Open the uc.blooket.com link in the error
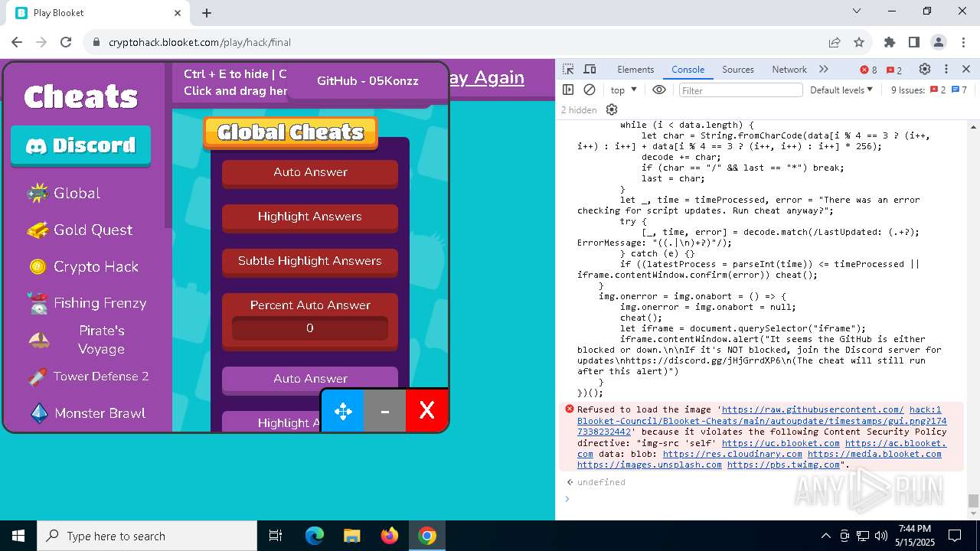 [781, 443]
